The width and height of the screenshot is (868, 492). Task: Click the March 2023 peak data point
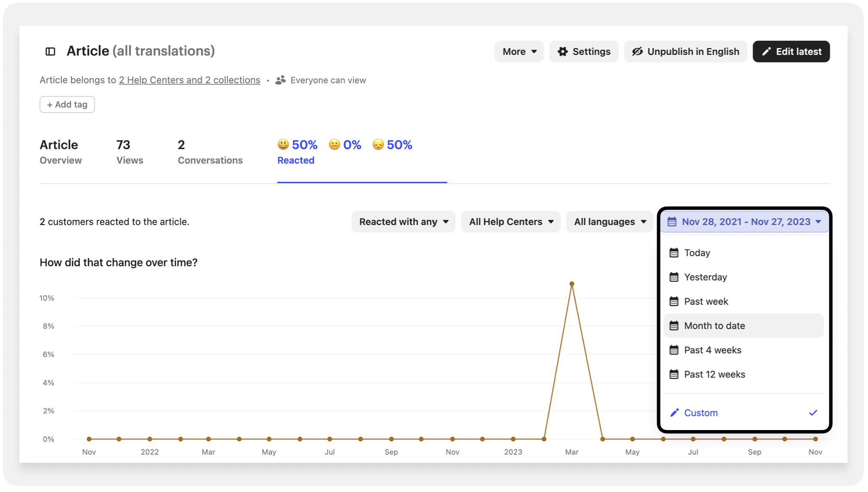point(572,284)
